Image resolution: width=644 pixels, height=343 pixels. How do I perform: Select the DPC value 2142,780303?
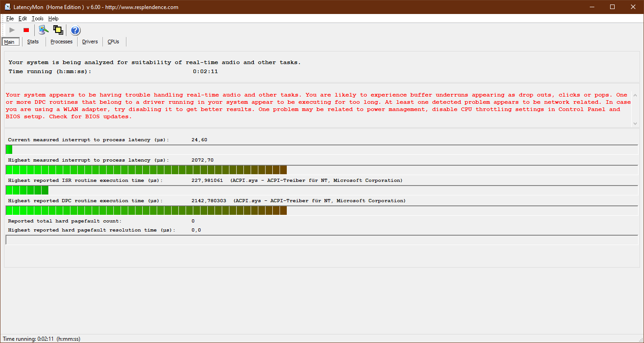(209, 201)
